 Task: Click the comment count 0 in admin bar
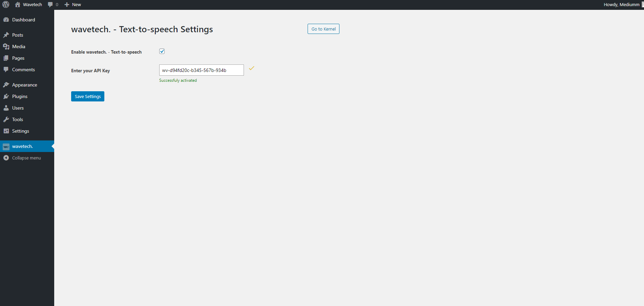click(x=57, y=4)
